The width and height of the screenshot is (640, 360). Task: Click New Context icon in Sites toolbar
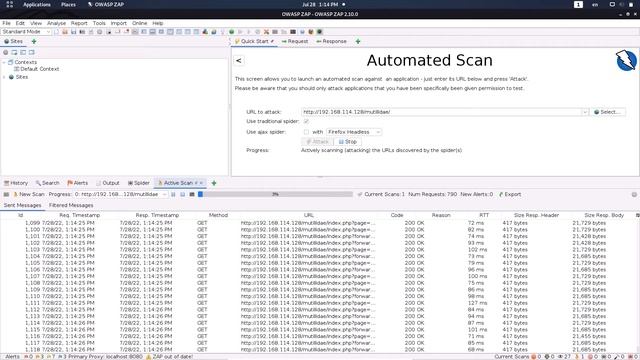14,52
